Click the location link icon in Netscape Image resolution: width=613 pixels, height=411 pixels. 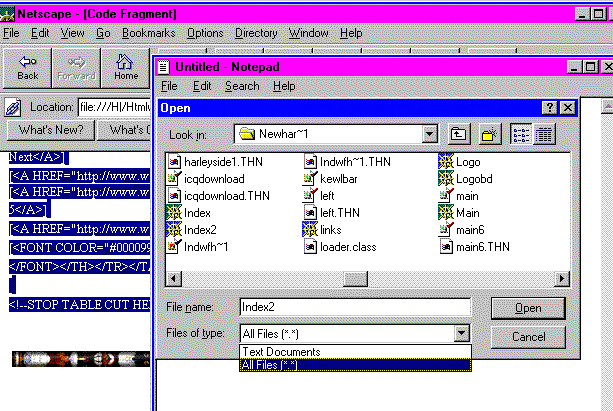tap(13, 107)
